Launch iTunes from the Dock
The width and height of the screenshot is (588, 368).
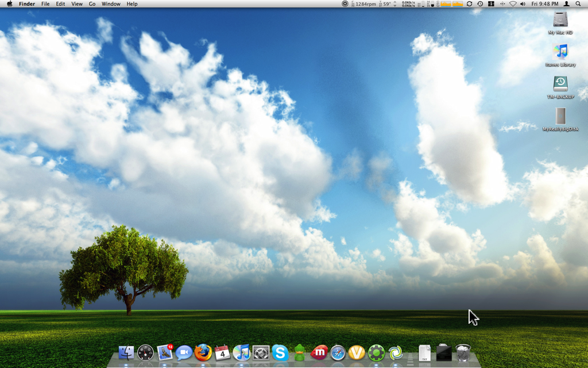[x=242, y=353]
